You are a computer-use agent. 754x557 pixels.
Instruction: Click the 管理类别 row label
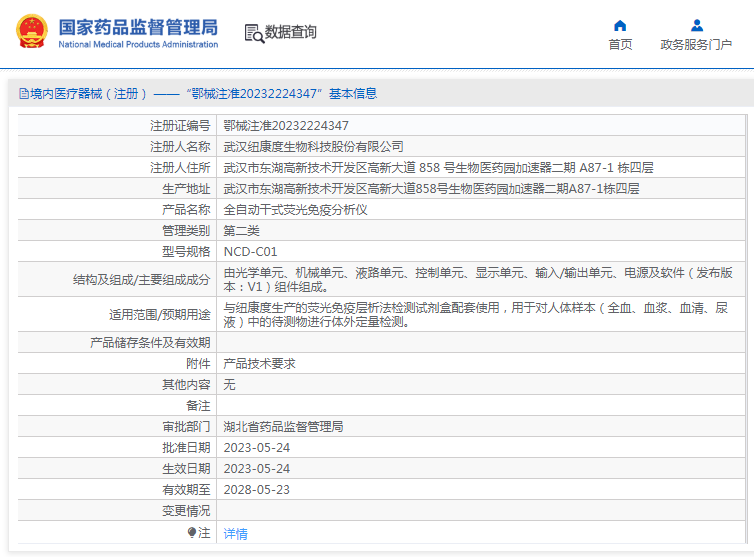click(x=186, y=231)
